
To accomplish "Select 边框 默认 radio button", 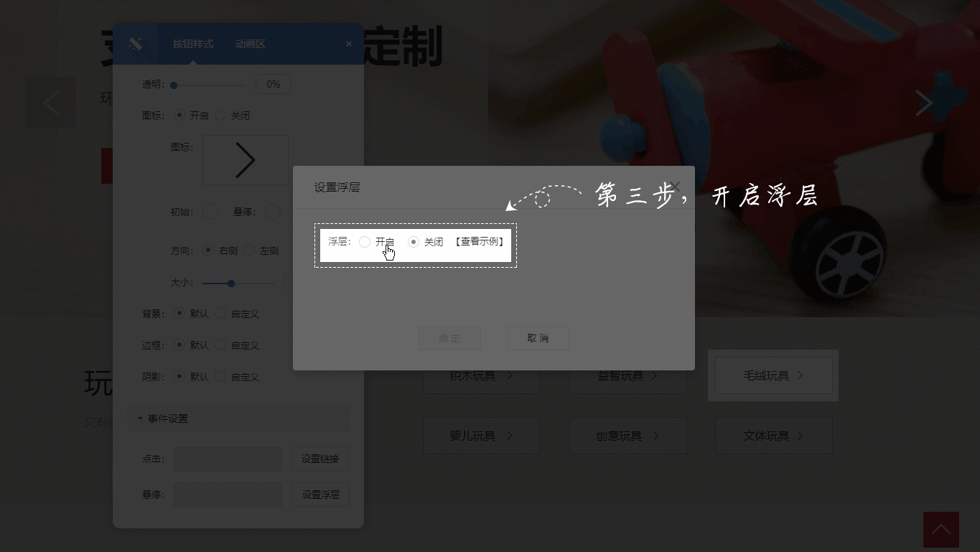I will point(179,345).
